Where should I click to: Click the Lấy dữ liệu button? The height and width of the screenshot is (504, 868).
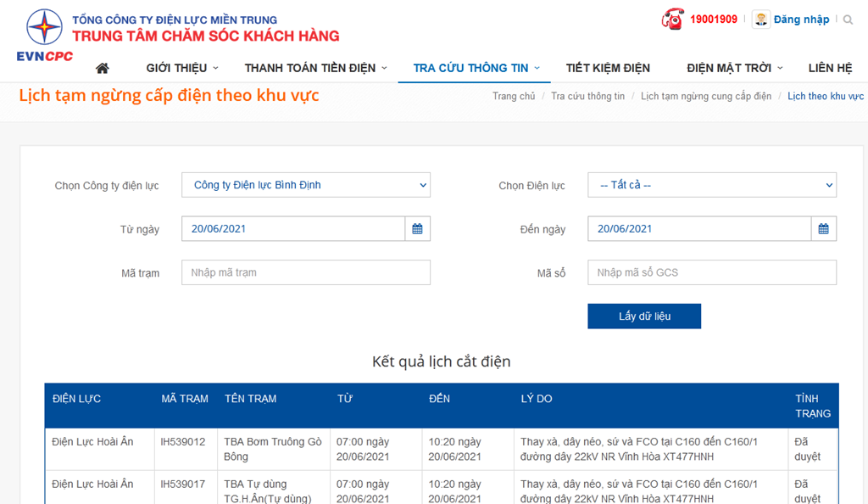(x=644, y=316)
